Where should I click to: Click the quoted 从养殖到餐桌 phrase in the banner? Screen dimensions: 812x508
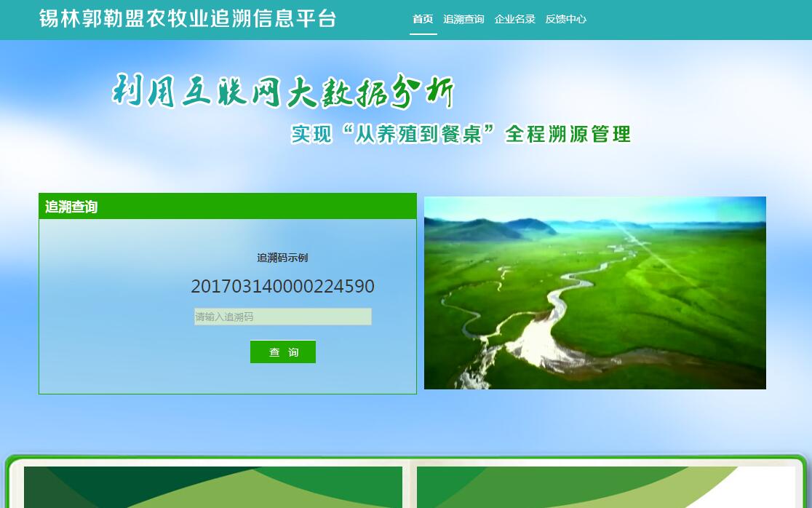pos(418,134)
